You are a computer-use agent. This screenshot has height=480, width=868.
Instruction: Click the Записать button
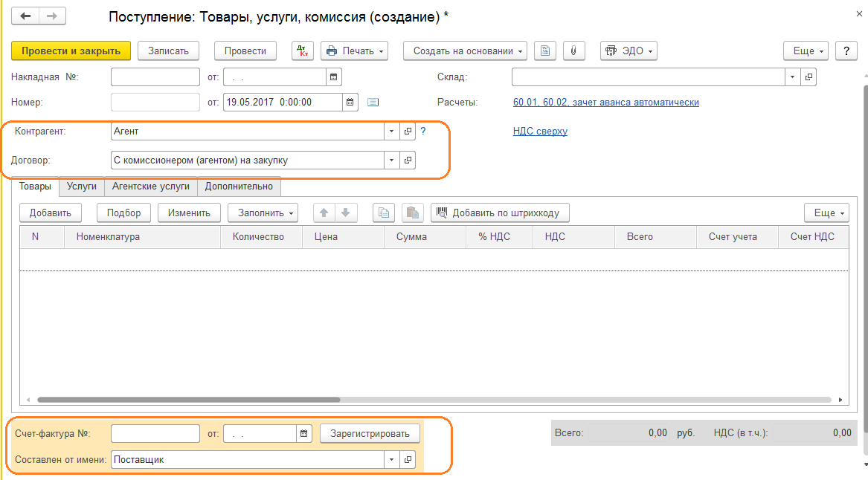pyautogui.click(x=168, y=51)
